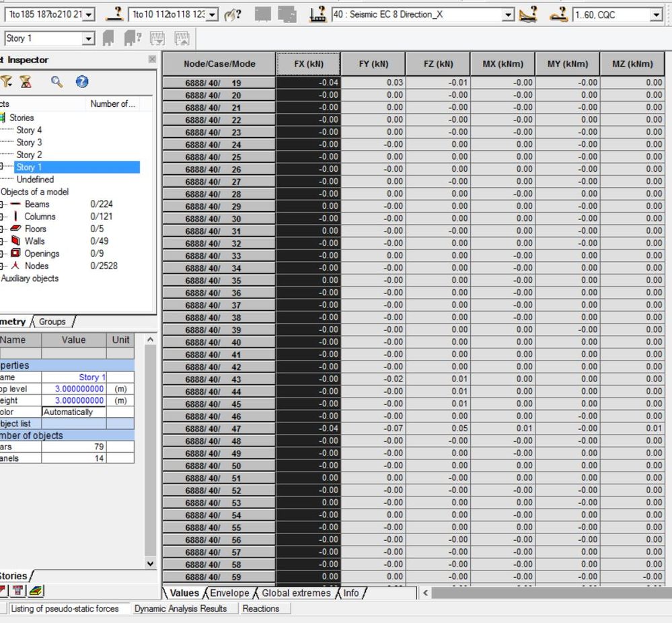
Task: Switch to the Groups tab
Action: coord(52,322)
